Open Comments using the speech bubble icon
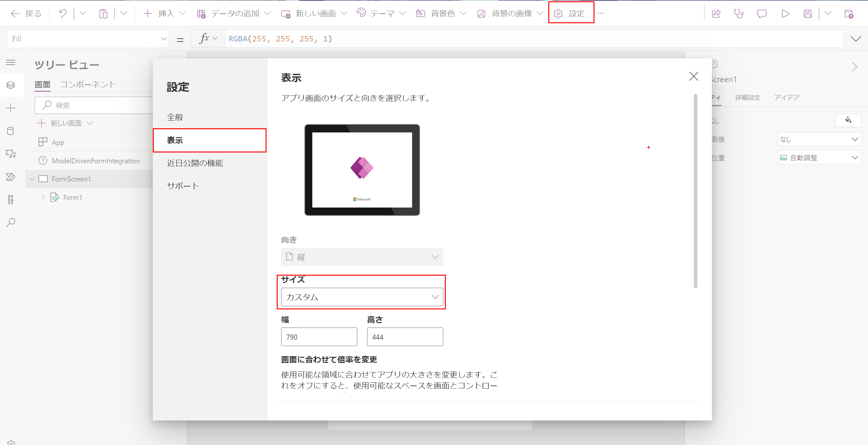The image size is (868, 445). [762, 13]
